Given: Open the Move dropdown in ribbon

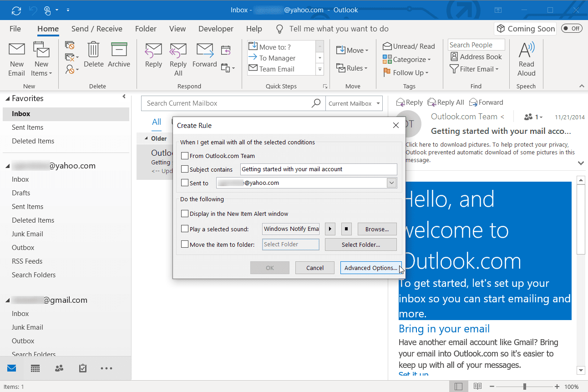Looking at the screenshot, I should point(352,50).
